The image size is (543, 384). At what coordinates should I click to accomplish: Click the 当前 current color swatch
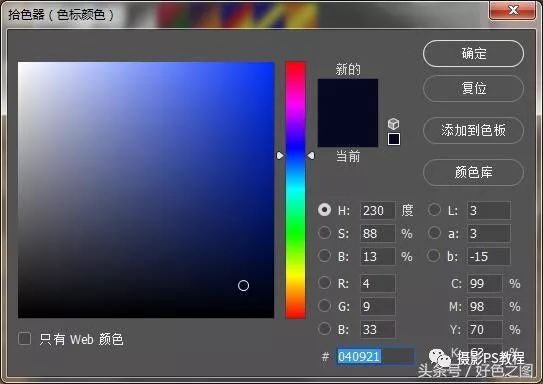coord(348,130)
